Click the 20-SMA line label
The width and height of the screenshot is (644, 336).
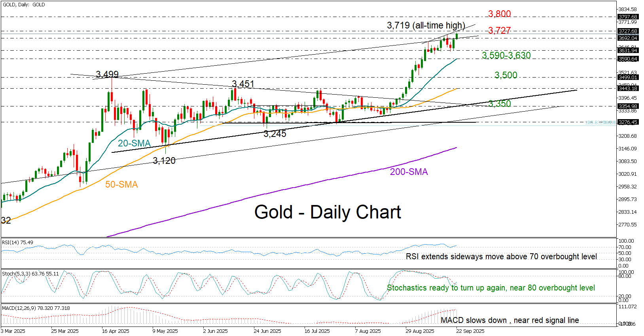point(134,143)
